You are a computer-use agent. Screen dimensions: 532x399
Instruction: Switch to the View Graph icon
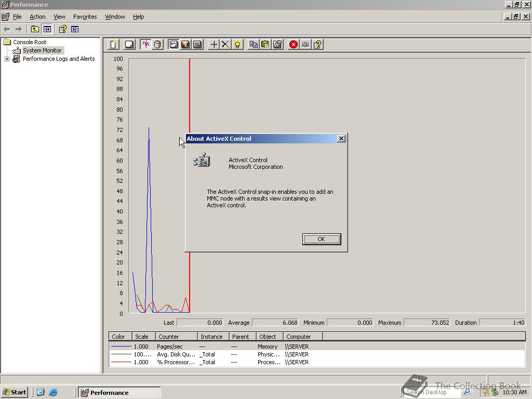[174, 45]
